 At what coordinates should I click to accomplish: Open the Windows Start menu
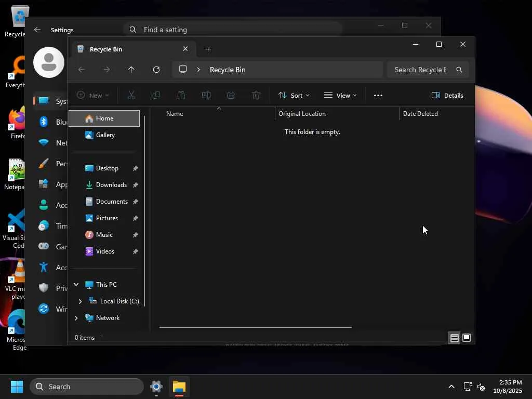click(17, 387)
